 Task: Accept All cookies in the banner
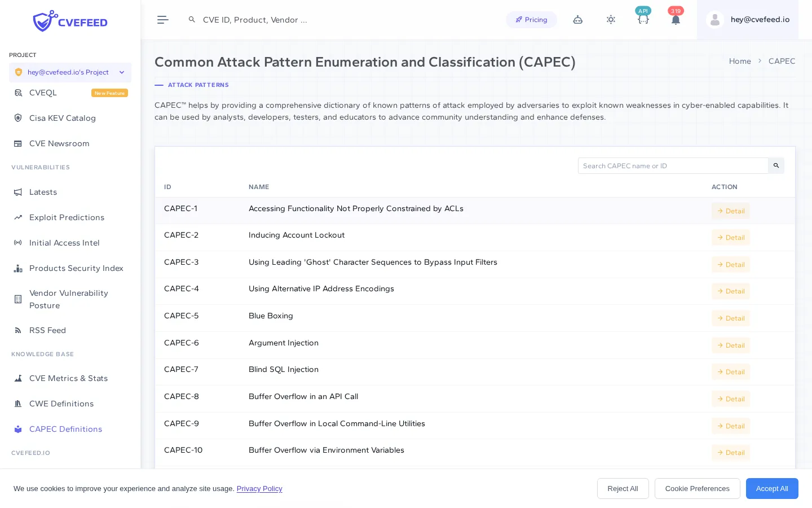click(772, 489)
